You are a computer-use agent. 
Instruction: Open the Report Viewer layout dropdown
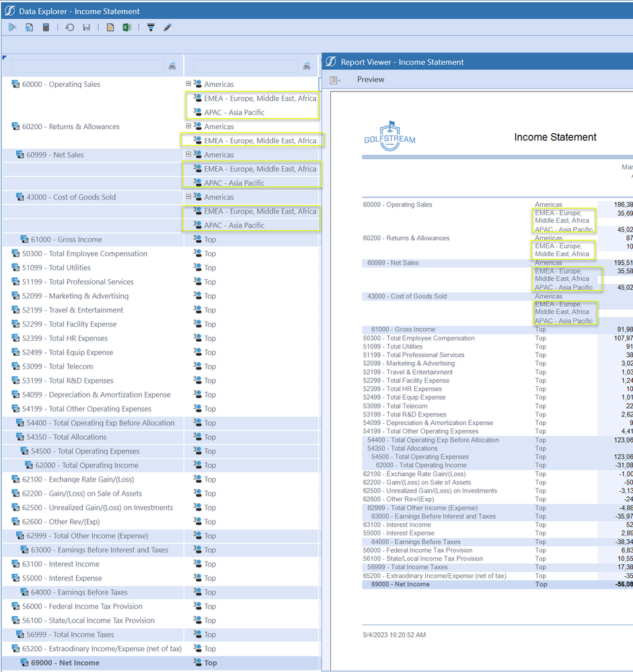pyautogui.click(x=335, y=80)
